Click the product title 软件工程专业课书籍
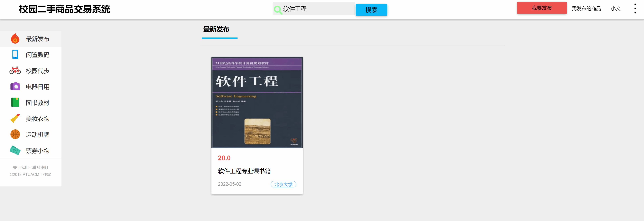Image resolution: width=644 pixels, height=221 pixels. [244, 171]
